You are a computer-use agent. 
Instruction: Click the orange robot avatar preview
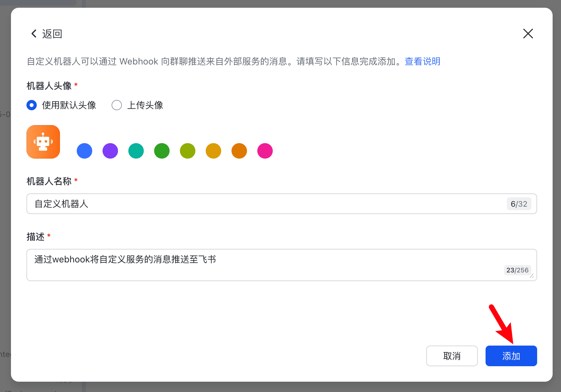tap(43, 142)
